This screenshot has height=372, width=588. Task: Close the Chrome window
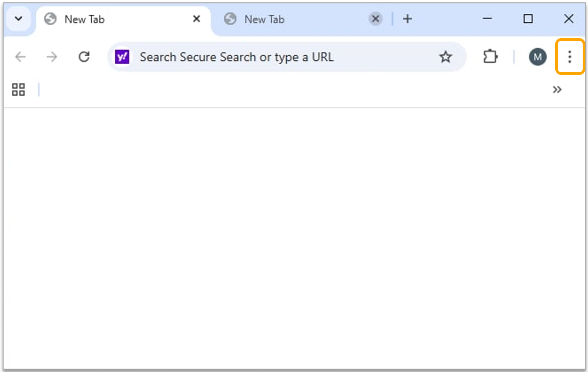[x=569, y=19]
